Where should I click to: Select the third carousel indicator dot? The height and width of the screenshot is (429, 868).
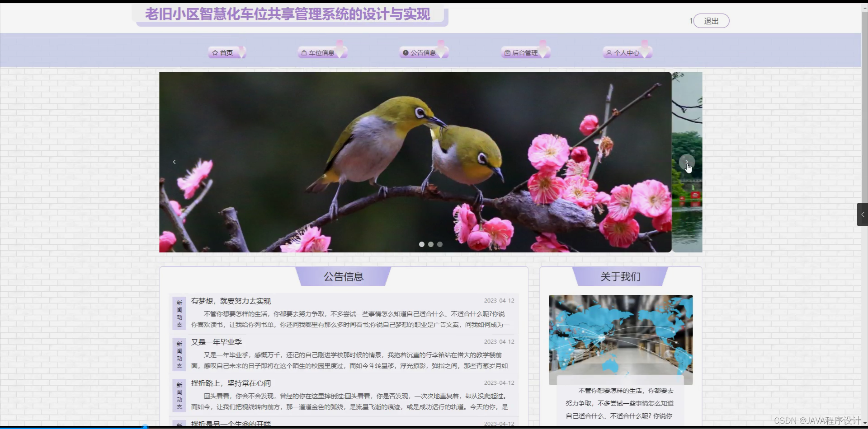440,244
